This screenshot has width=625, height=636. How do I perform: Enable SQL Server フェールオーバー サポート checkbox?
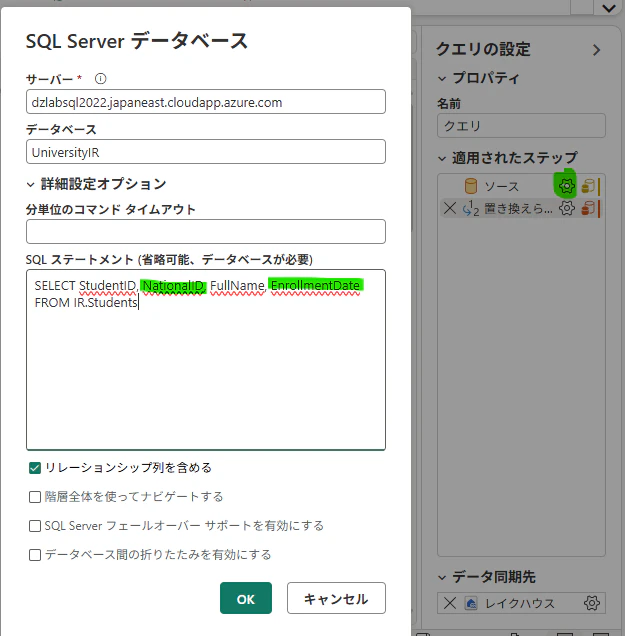[x=35, y=526]
